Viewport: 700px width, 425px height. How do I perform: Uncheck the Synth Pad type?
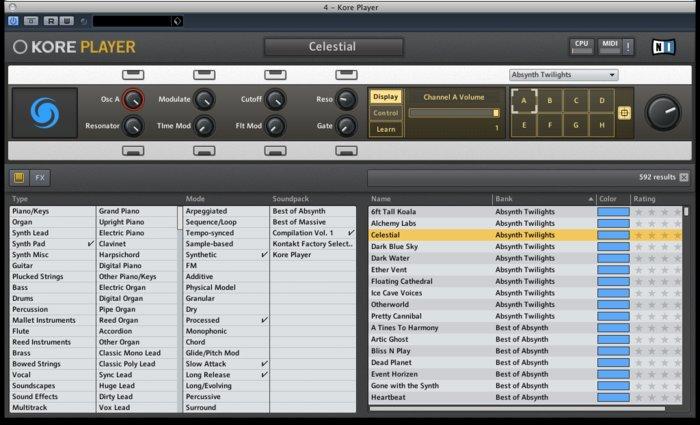pos(53,244)
